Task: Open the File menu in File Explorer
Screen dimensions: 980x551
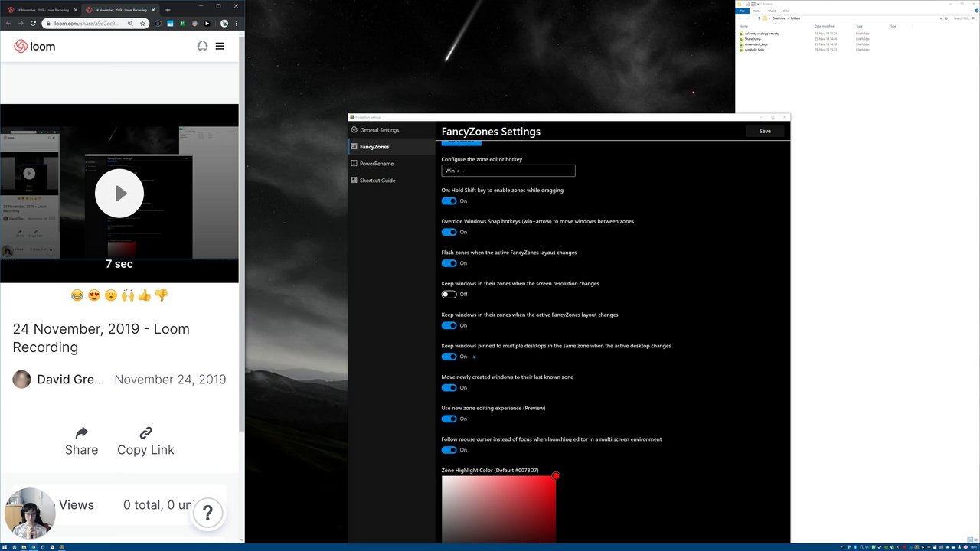Action: [x=742, y=11]
